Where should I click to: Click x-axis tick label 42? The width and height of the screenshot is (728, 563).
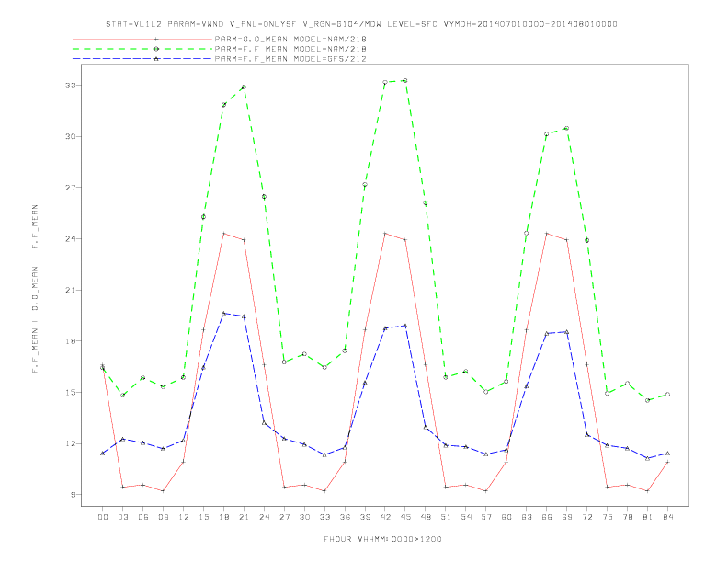385,517
